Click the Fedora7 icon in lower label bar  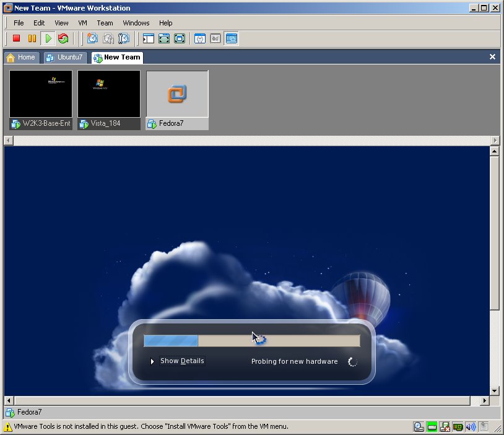pyautogui.click(x=10, y=413)
